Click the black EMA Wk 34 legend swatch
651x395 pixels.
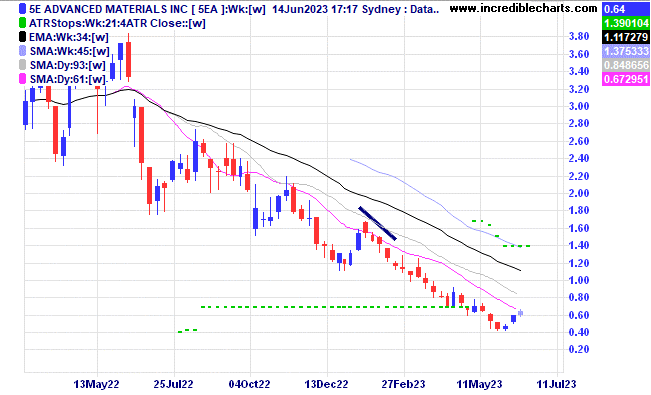pyautogui.click(x=22, y=37)
